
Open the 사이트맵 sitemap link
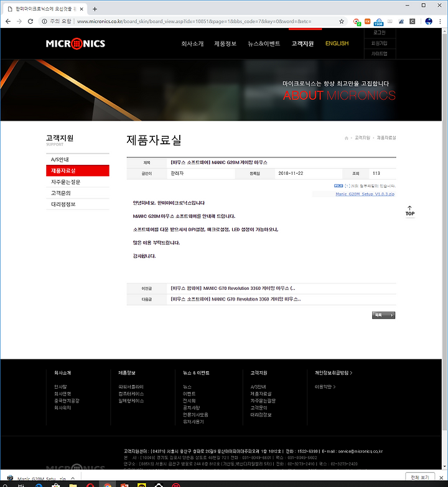click(x=380, y=53)
